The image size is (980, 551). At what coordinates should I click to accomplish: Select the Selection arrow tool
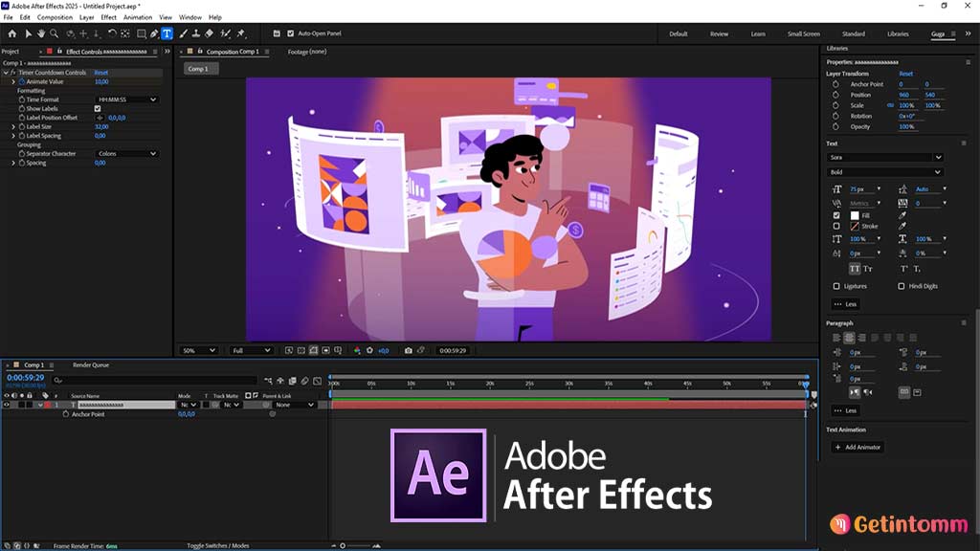(28, 33)
